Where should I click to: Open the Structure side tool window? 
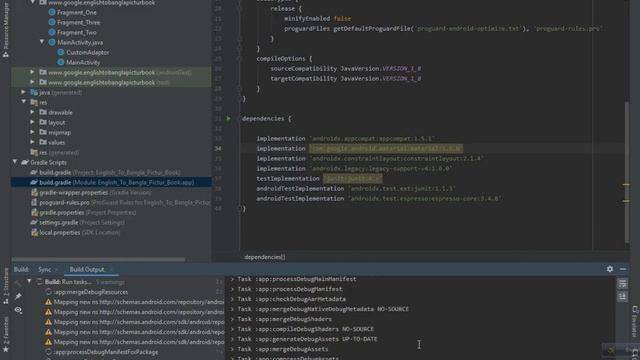[x=6, y=286]
